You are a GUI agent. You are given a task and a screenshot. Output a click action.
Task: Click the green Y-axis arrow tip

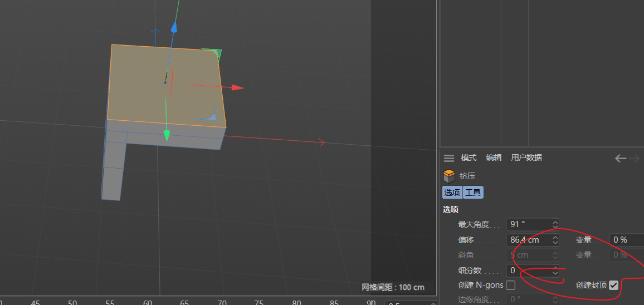point(166,135)
